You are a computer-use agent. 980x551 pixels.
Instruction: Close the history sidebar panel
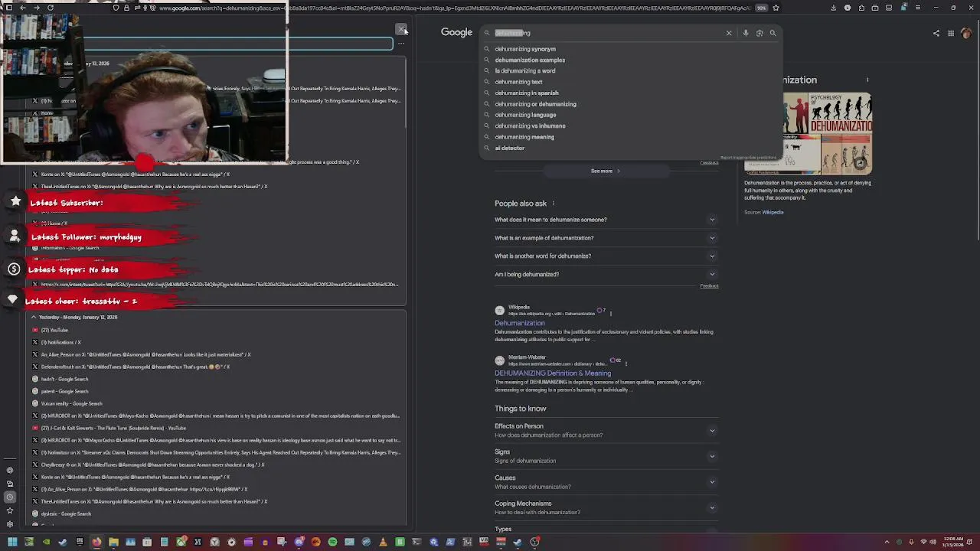(400, 29)
